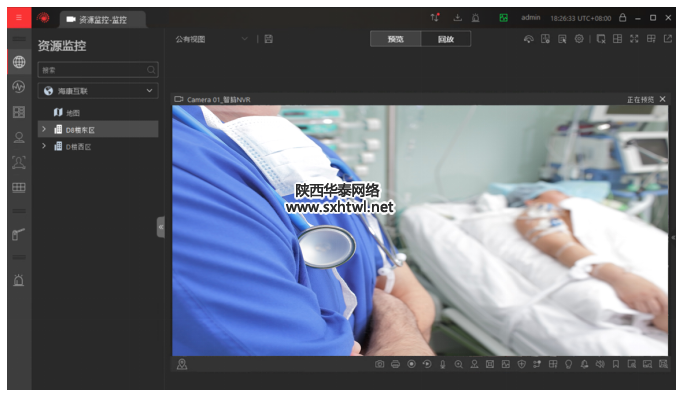
Task: Open the alarm siren icon in top bar
Action: tap(476, 18)
